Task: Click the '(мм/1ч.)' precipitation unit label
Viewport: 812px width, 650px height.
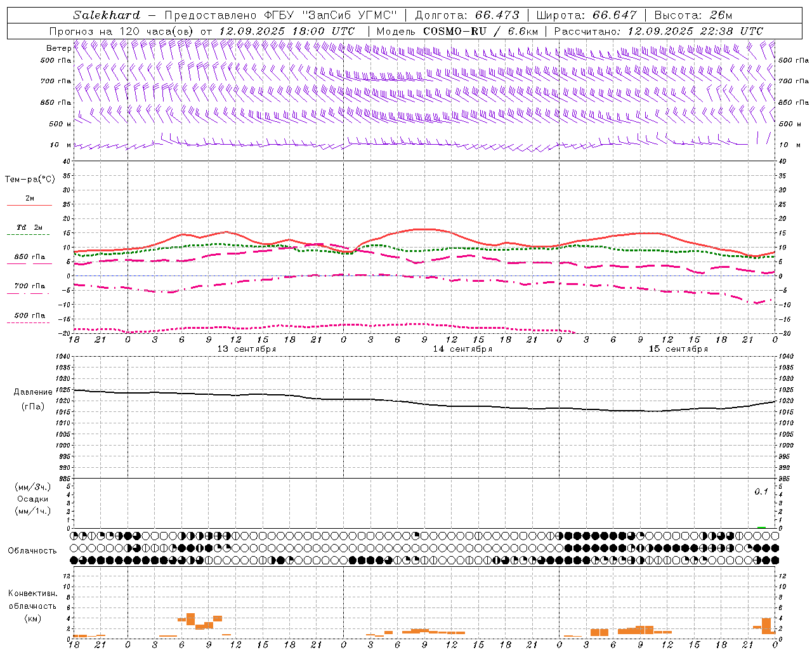Action: (x=33, y=511)
